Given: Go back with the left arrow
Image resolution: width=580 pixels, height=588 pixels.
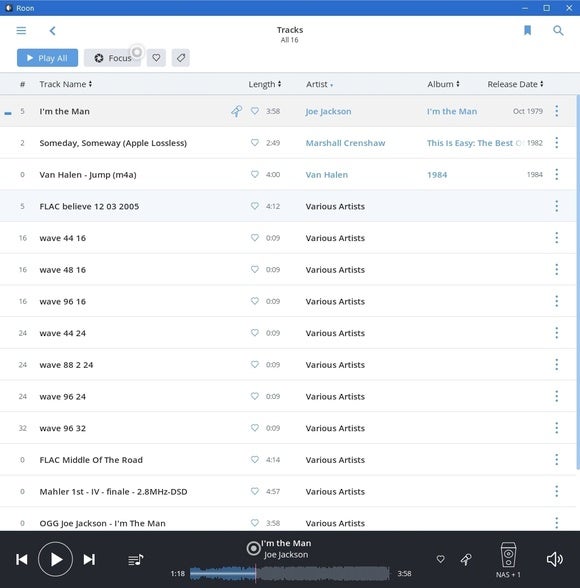Looking at the screenshot, I should (x=52, y=31).
